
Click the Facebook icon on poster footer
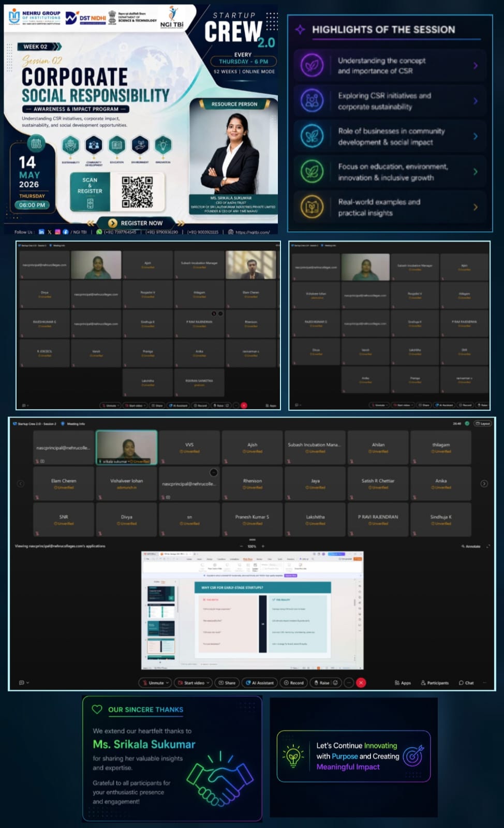[x=65, y=232]
